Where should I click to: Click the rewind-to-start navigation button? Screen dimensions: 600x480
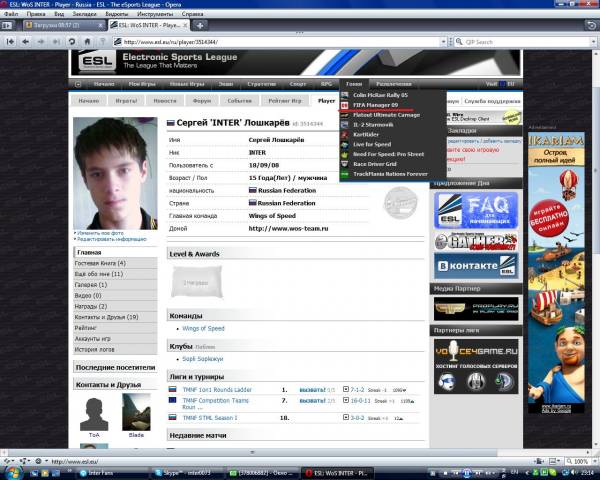[x=10, y=41]
